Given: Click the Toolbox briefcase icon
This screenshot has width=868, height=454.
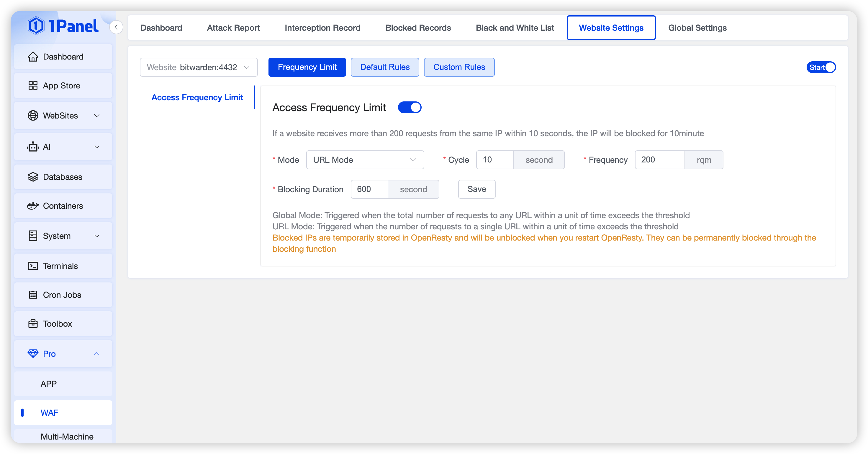Looking at the screenshot, I should tap(33, 324).
